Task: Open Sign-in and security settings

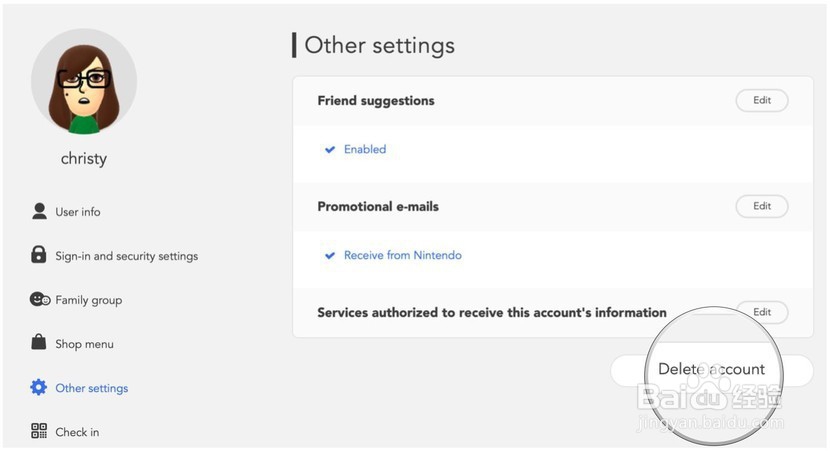Action: click(127, 256)
